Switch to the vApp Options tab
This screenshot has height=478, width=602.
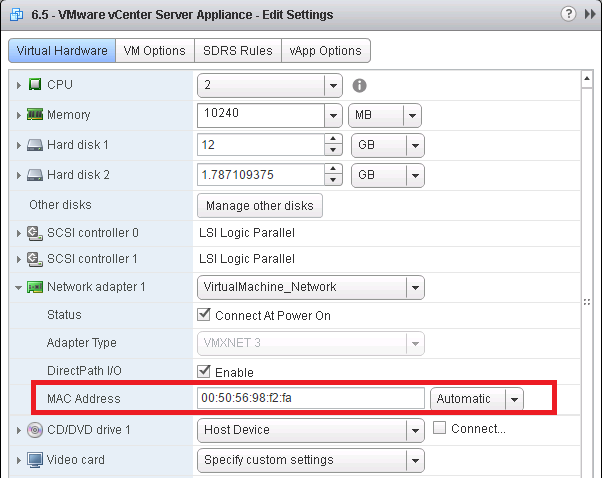click(326, 50)
